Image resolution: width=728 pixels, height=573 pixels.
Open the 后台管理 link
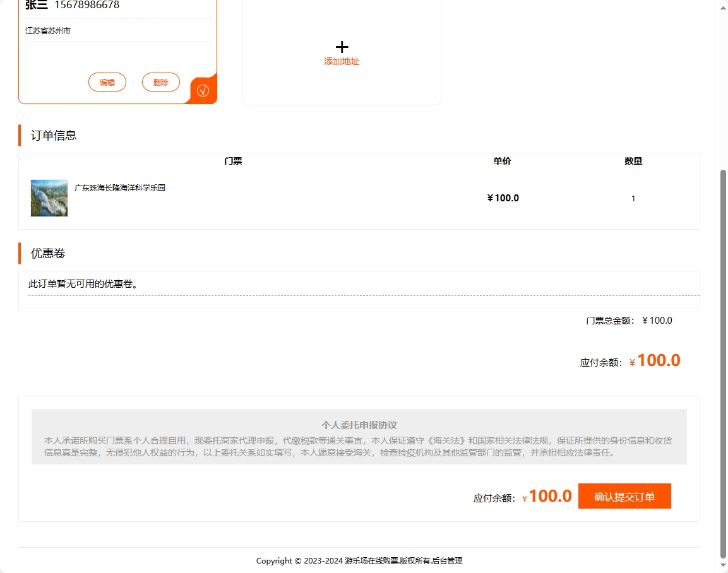(x=447, y=560)
